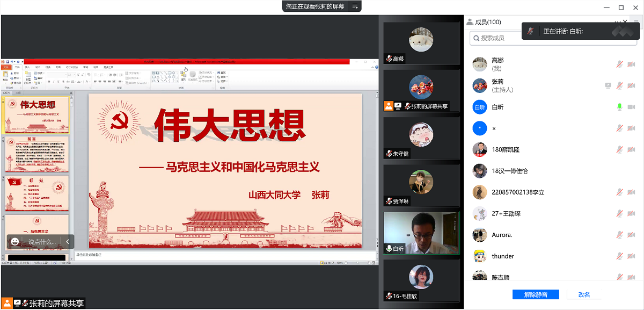Viewport: 644px width, 310px height.
Task: Open the dropdown menu beside the viewing banner
Action: click(x=354, y=6)
